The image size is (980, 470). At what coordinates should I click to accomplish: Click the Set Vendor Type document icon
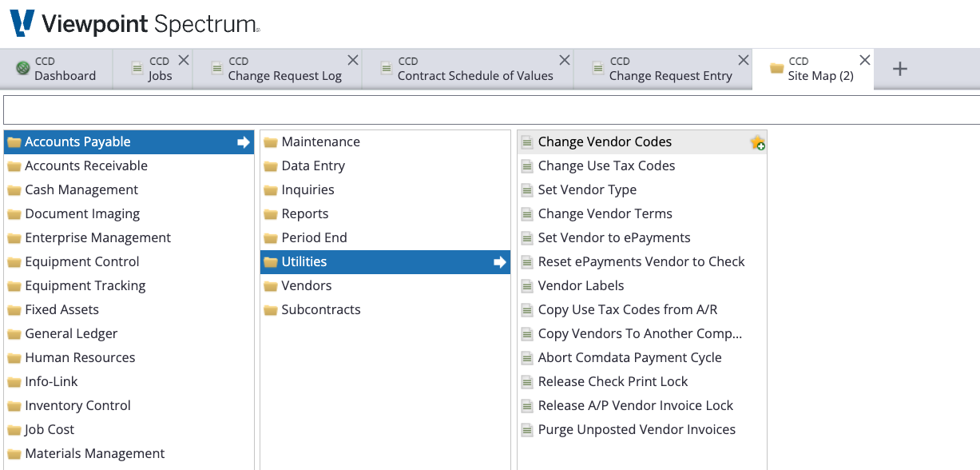point(526,190)
